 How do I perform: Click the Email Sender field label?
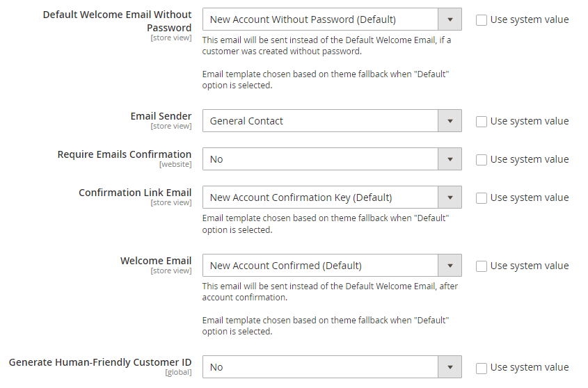pos(161,116)
